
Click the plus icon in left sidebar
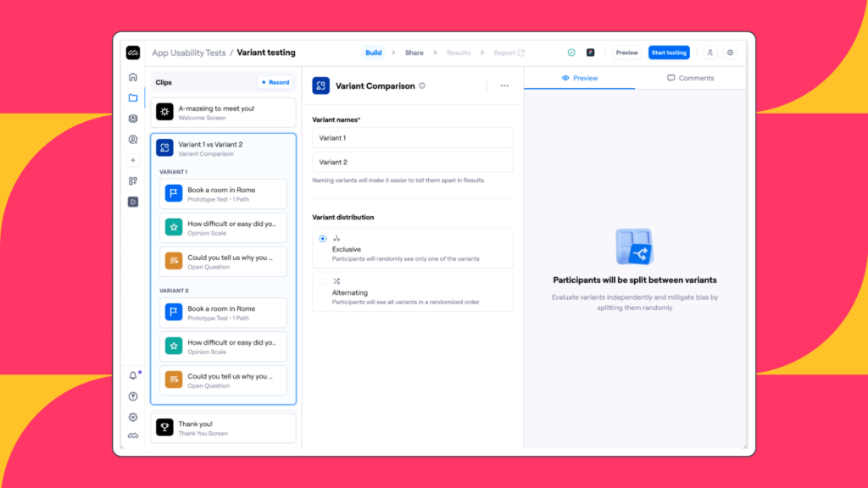point(133,160)
